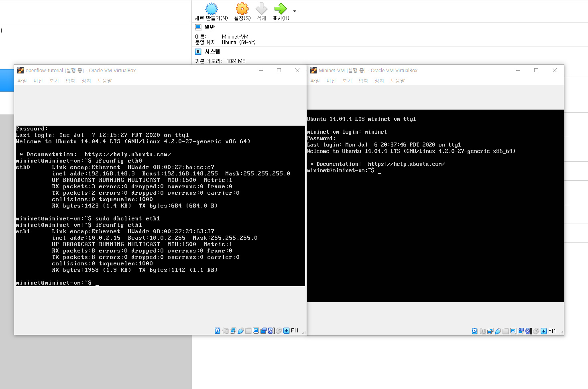Image resolution: width=588 pixels, height=389 pixels.
Task: Click network indicator in openflow-tutorial status bar
Action: [x=233, y=331]
